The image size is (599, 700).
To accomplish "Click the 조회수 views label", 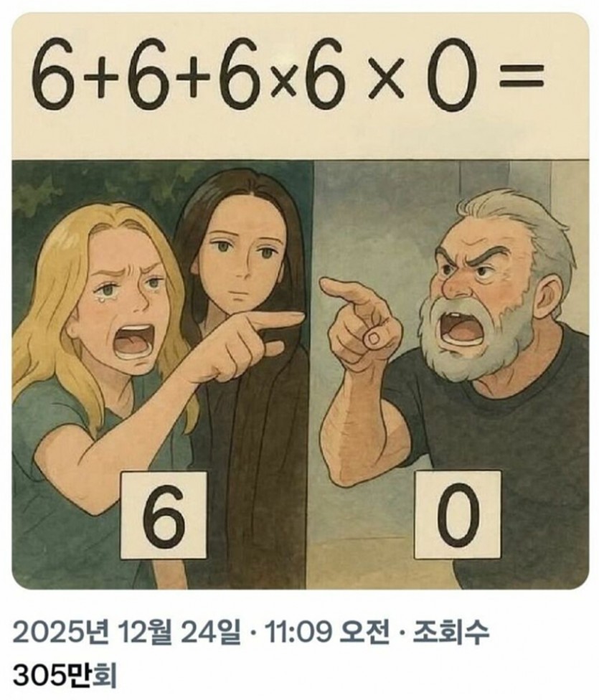I will 451,632.
